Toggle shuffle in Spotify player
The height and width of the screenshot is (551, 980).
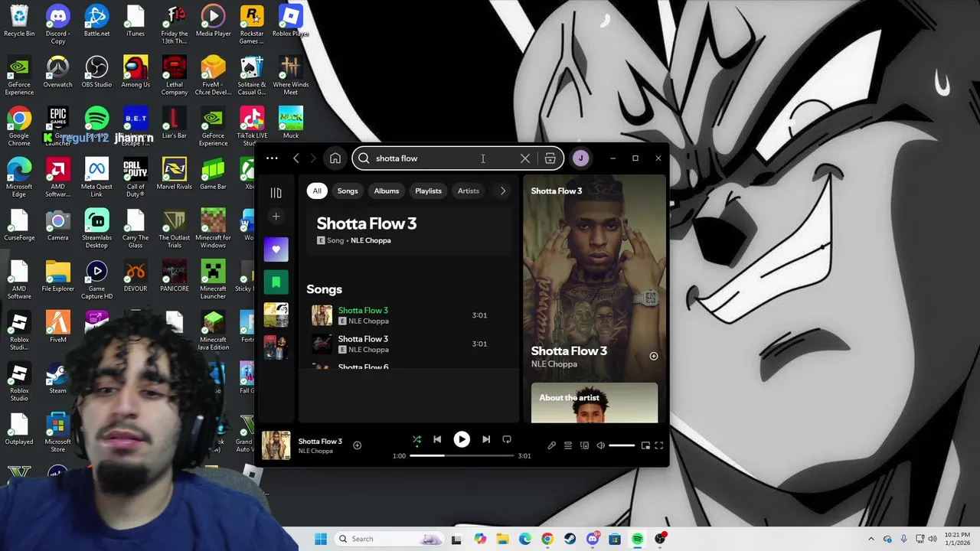tap(416, 439)
